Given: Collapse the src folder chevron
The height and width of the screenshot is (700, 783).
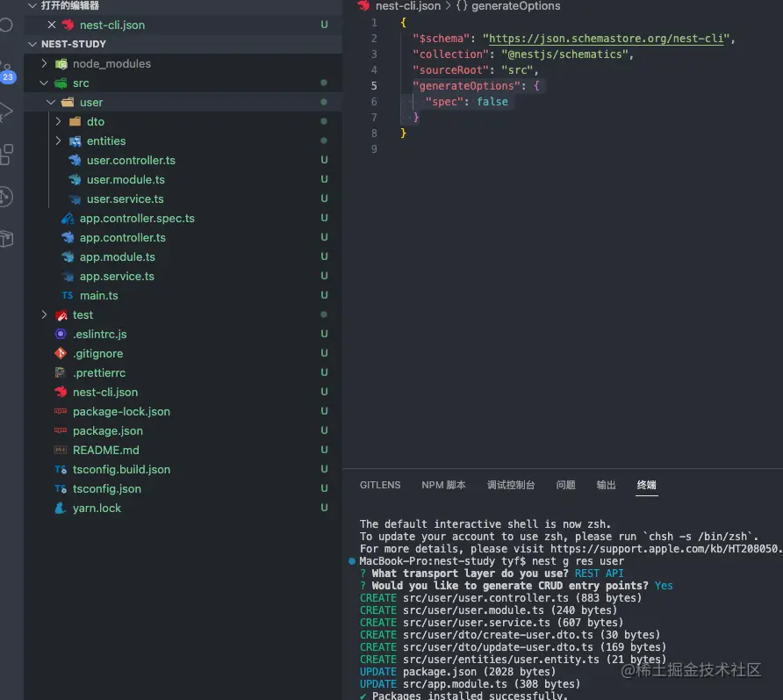Looking at the screenshot, I should [x=44, y=83].
